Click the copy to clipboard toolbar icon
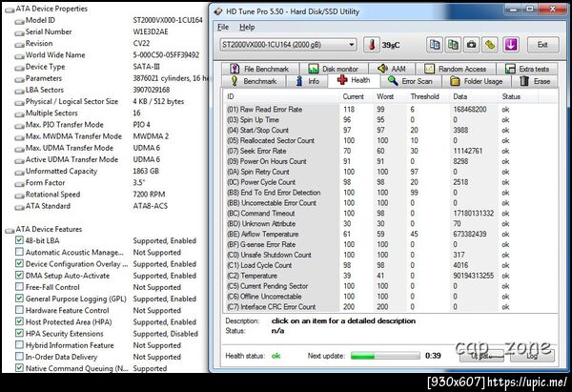The width and height of the screenshot is (572, 392). tap(435, 45)
